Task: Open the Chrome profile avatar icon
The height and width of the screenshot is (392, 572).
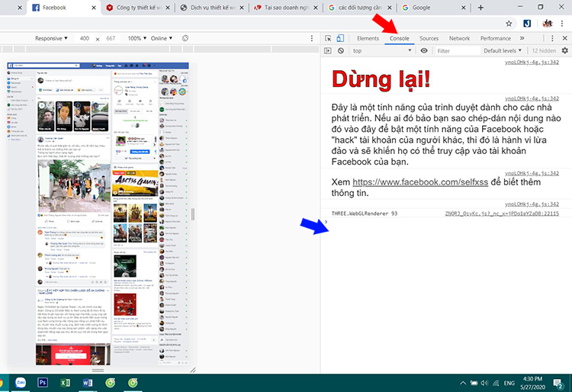Action: pos(547,24)
